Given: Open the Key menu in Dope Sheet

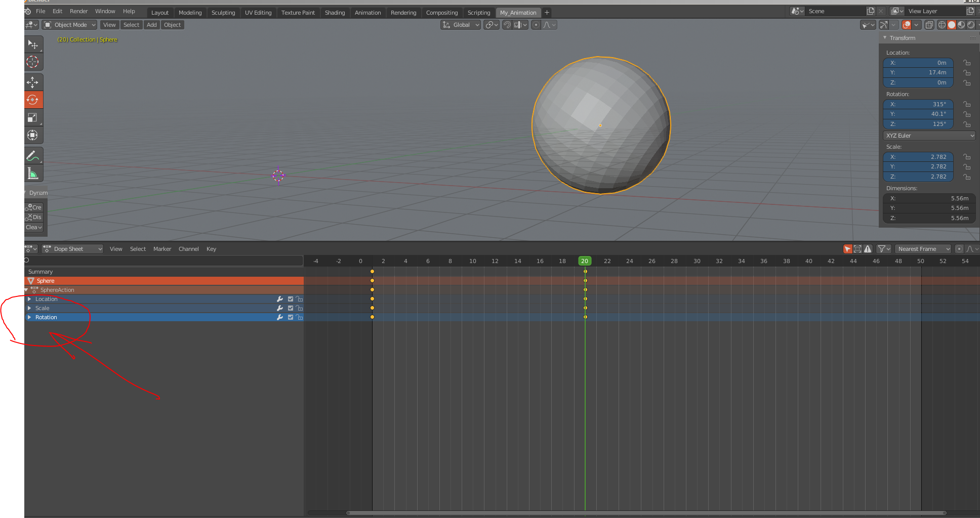Looking at the screenshot, I should point(211,249).
